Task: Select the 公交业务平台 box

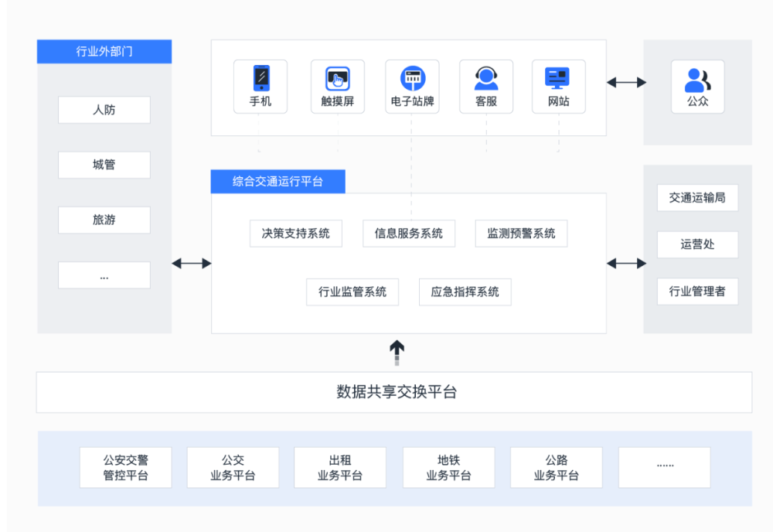Action: pos(233,467)
